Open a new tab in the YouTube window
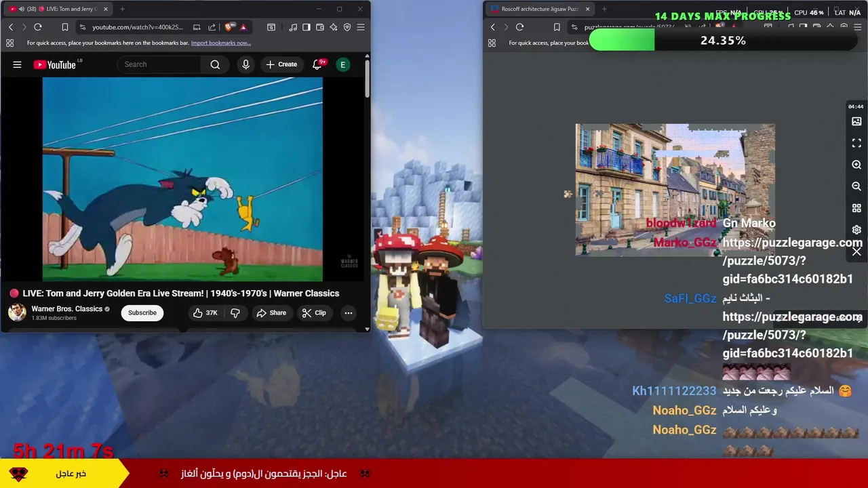The image size is (868, 488). [122, 9]
